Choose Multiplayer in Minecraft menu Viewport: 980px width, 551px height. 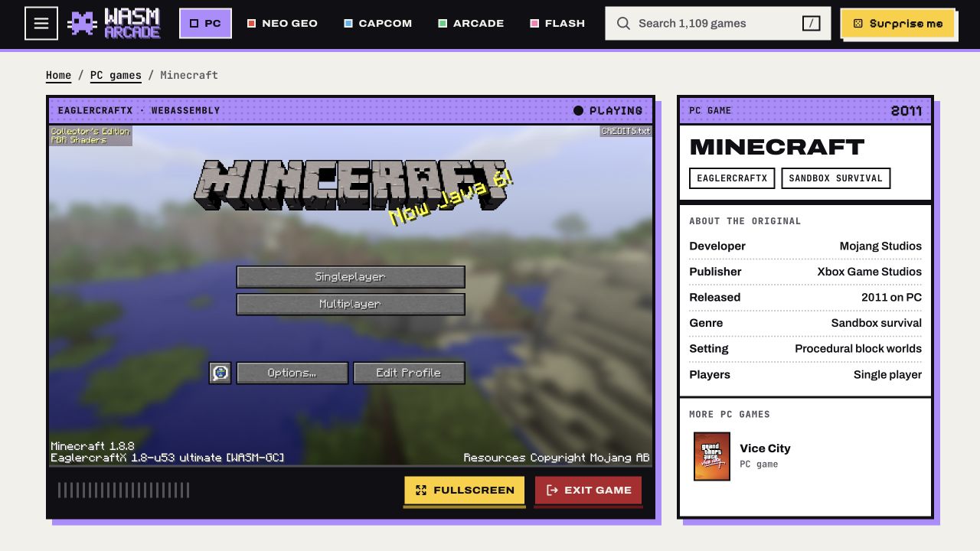[351, 305]
